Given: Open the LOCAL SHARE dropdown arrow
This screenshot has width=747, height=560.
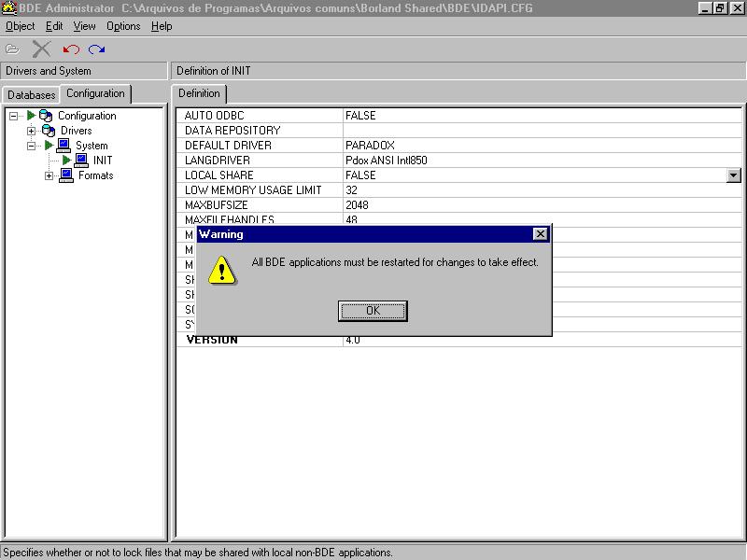Looking at the screenshot, I should coord(733,175).
